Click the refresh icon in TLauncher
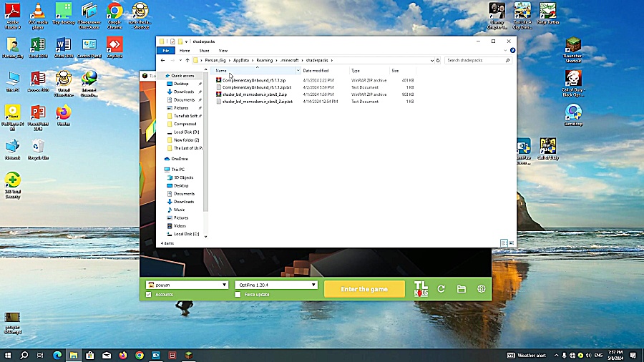 [x=441, y=289]
